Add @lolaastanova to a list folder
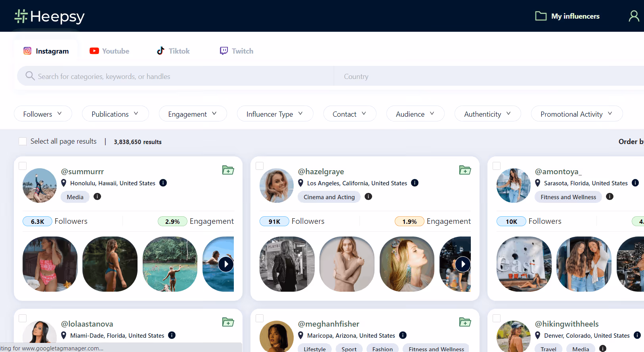The height and width of the screenshot is (352, 644). coord(228,322)
